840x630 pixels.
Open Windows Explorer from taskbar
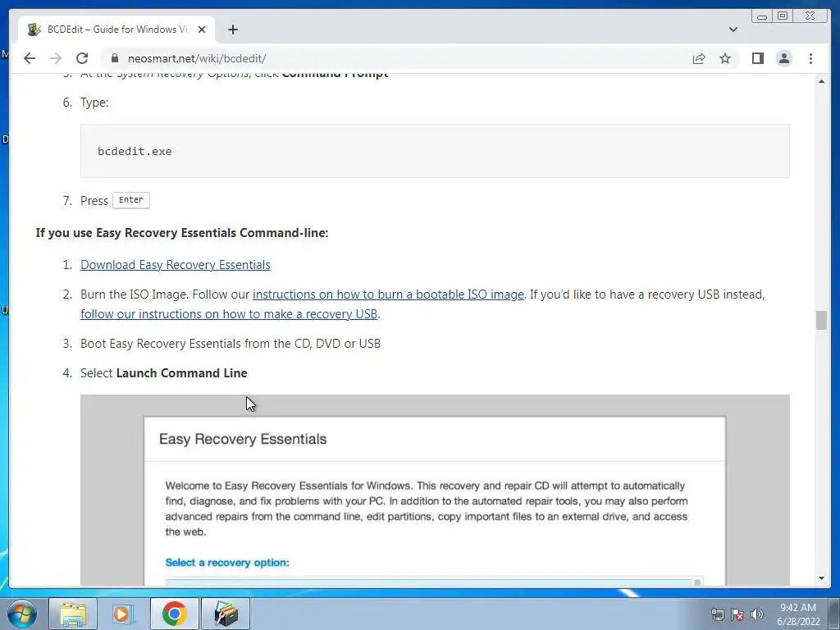[73, 614]
